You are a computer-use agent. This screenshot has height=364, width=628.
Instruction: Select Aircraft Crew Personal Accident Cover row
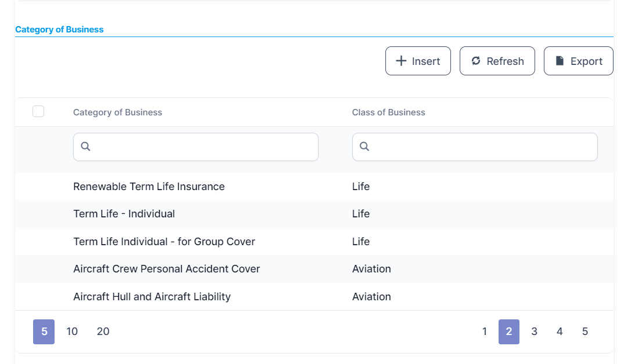coord(166,269)
